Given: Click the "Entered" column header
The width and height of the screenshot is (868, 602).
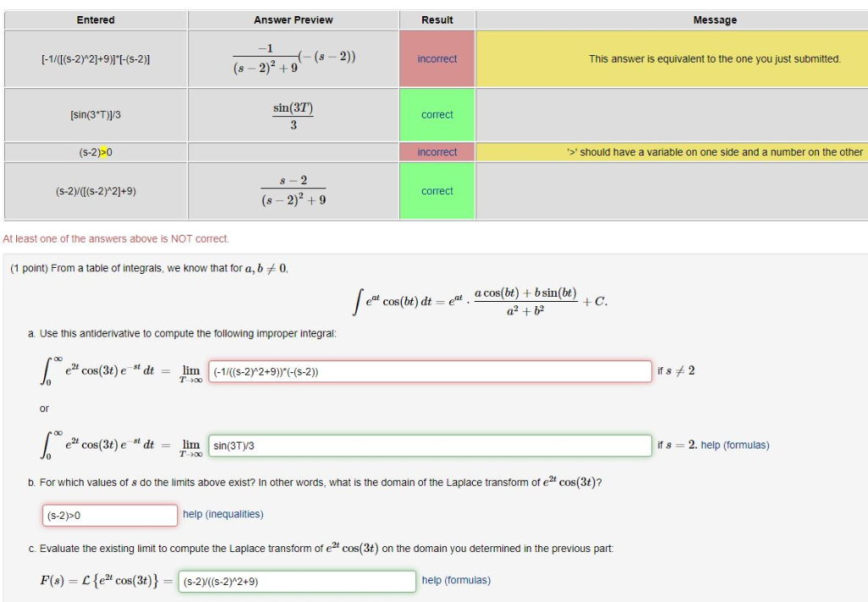Looking at the screenshot, I should click(x=96, y=20).
